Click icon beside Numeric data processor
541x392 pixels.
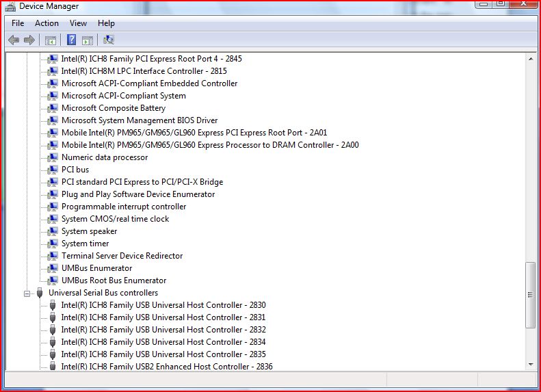tap(53, 157)
